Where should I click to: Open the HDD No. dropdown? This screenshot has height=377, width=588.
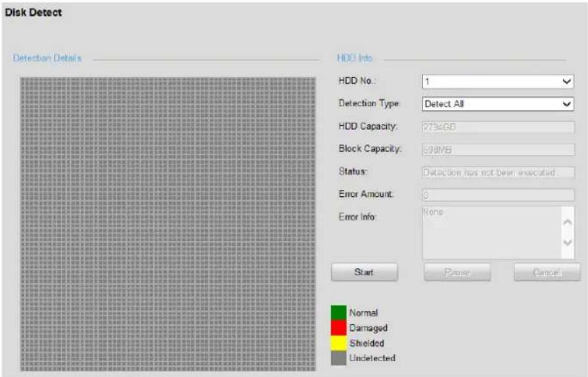497,81
